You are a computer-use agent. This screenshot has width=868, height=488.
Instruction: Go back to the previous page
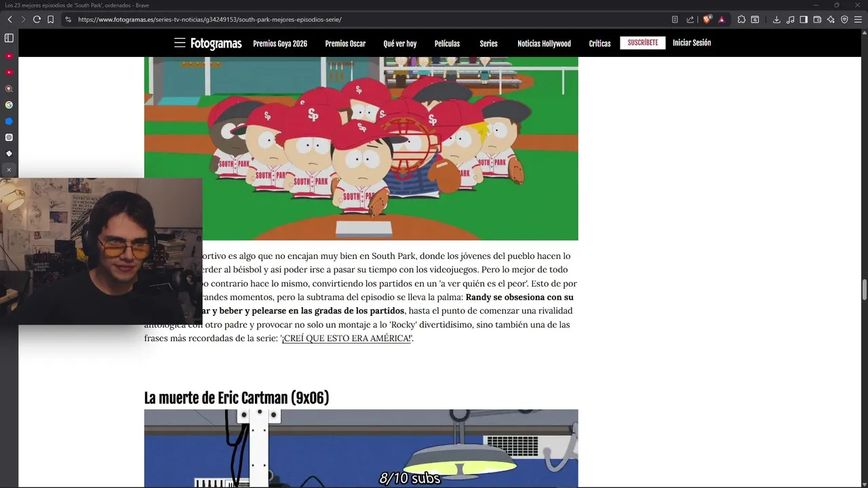coord(9,20)
